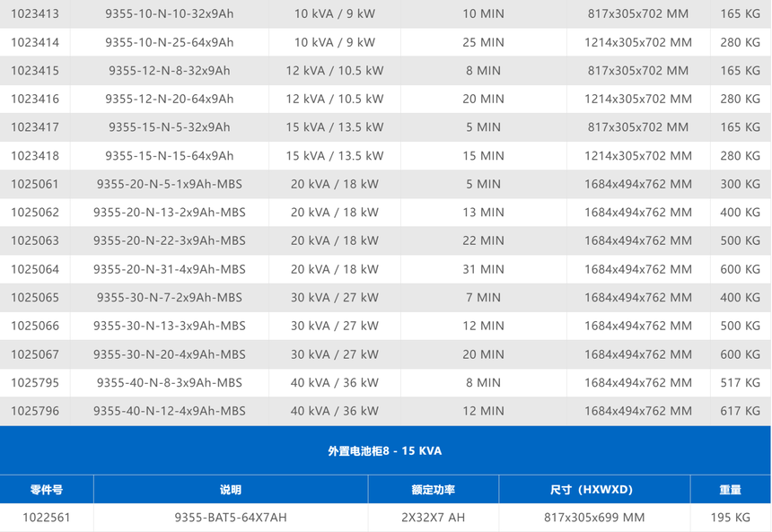
Task: Click model 9355-40-N-12-4x9Ah-MBS
Action: pos(170,411)
